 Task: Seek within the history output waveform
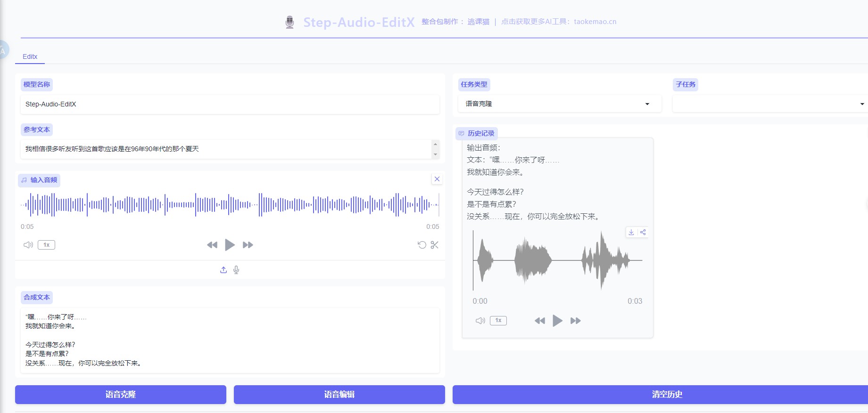tap(558, 260)
